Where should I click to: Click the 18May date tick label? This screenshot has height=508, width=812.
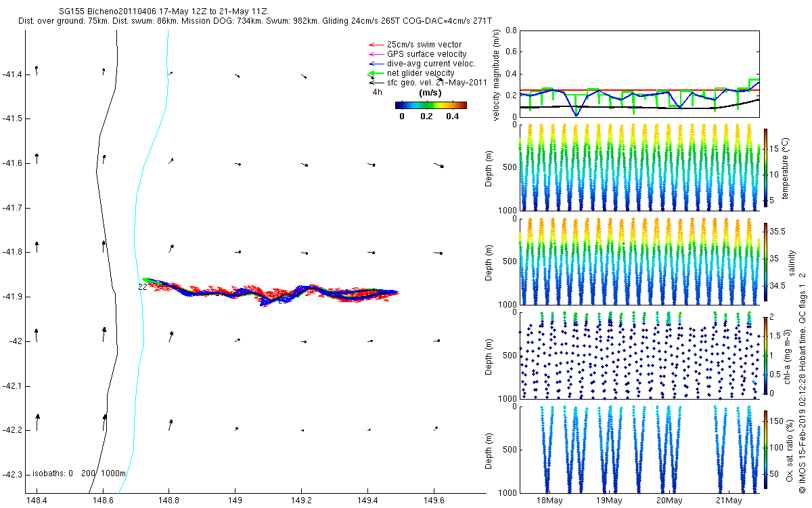click(549, 501)
